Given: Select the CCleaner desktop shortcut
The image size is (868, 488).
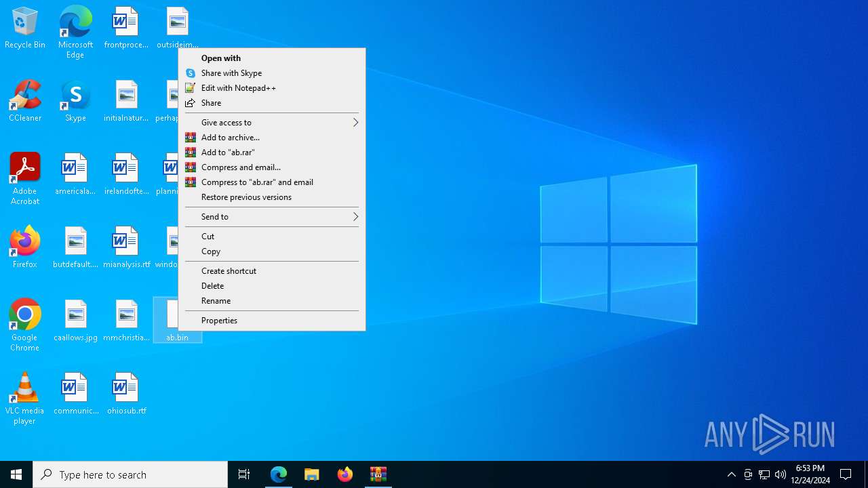Looking at the screenshot, I should (25, 102).
